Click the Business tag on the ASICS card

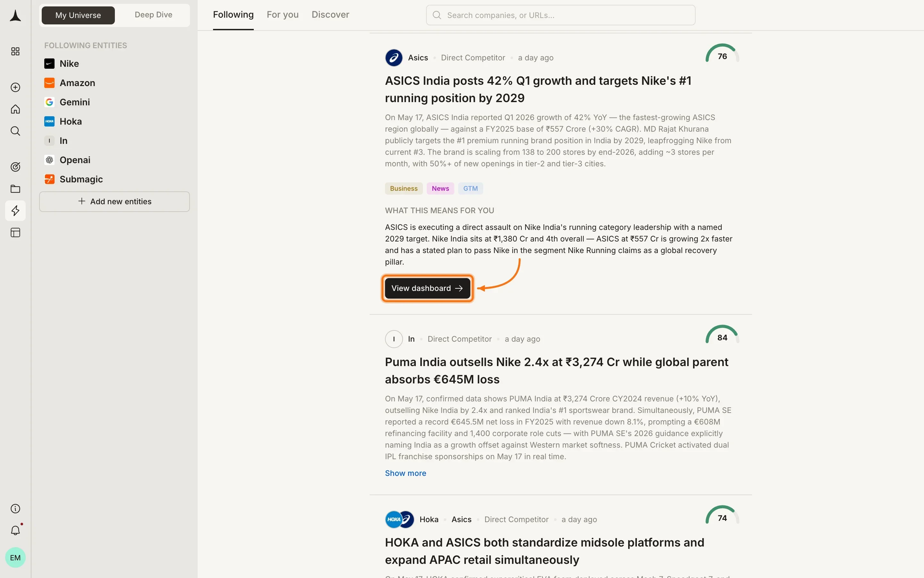click(x=404, y=188)
